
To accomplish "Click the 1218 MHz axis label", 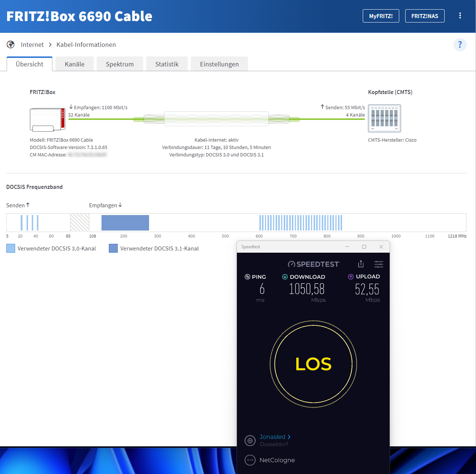I will click(457, 236).
